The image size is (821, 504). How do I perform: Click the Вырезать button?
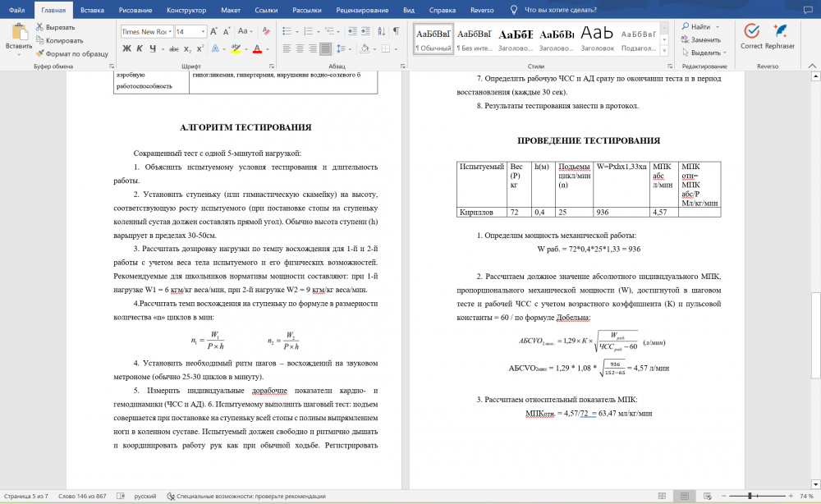coord(60,27)
